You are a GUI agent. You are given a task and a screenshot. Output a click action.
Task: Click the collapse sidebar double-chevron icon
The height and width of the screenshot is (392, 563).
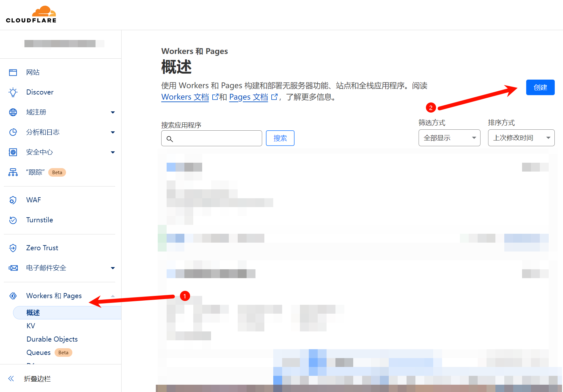[11, 378]
